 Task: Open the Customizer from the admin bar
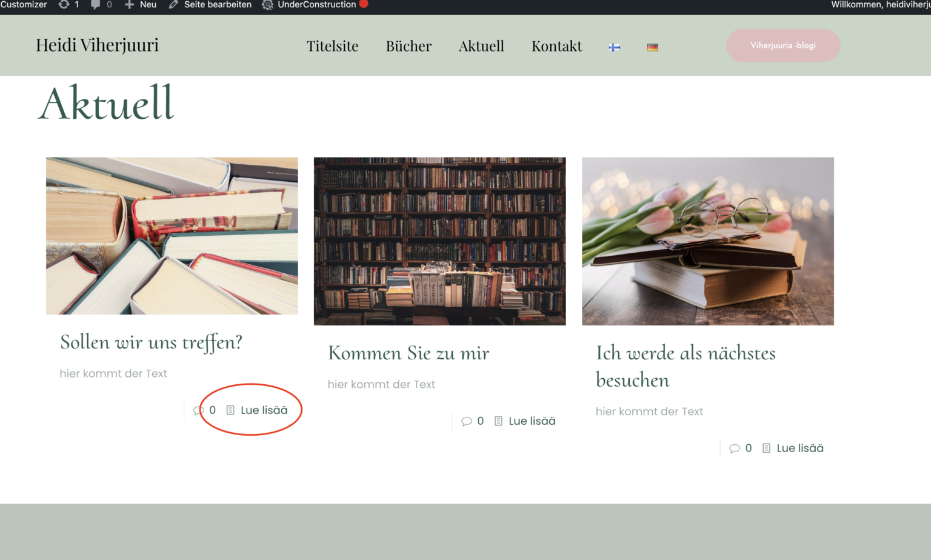[23, 5]
